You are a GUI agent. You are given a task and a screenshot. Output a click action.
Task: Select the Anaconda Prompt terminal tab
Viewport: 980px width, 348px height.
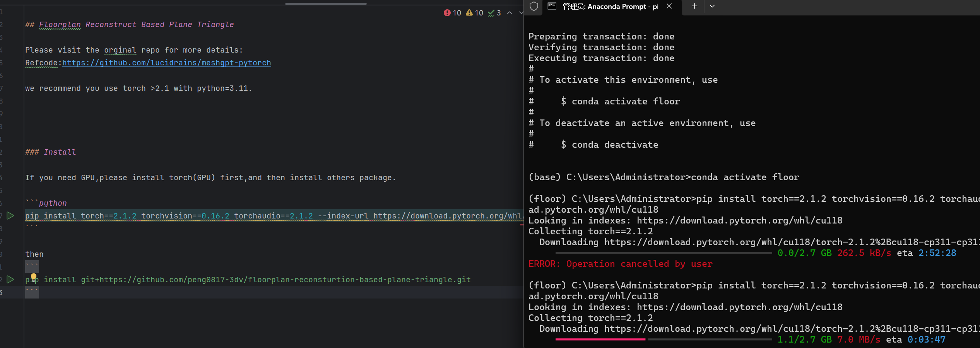tap(609, 7)
